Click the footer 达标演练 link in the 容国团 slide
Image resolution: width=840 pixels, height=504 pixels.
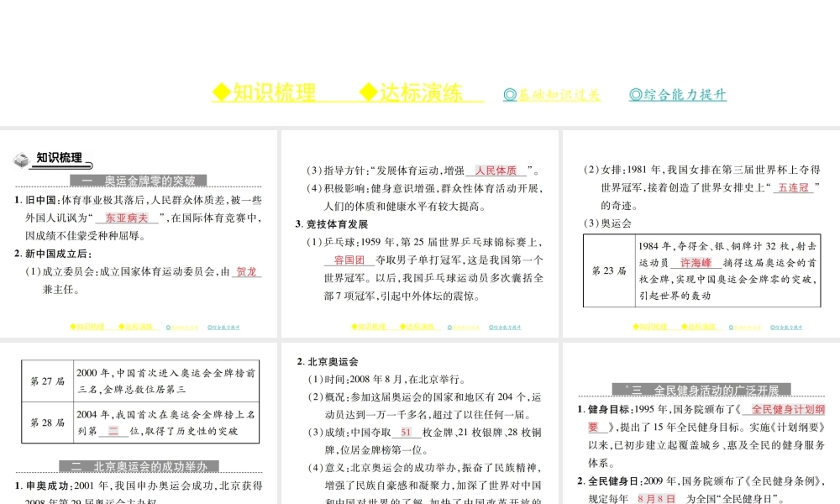(417, 327)
